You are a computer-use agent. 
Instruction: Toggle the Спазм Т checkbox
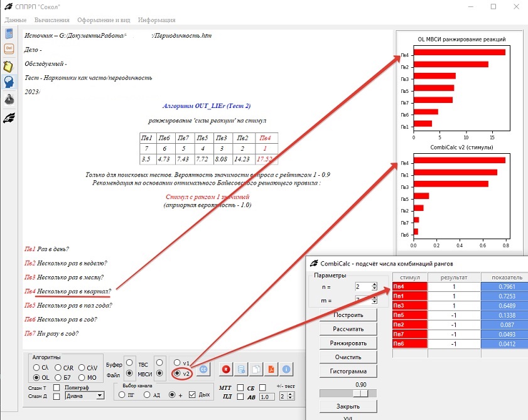point(57,387)
